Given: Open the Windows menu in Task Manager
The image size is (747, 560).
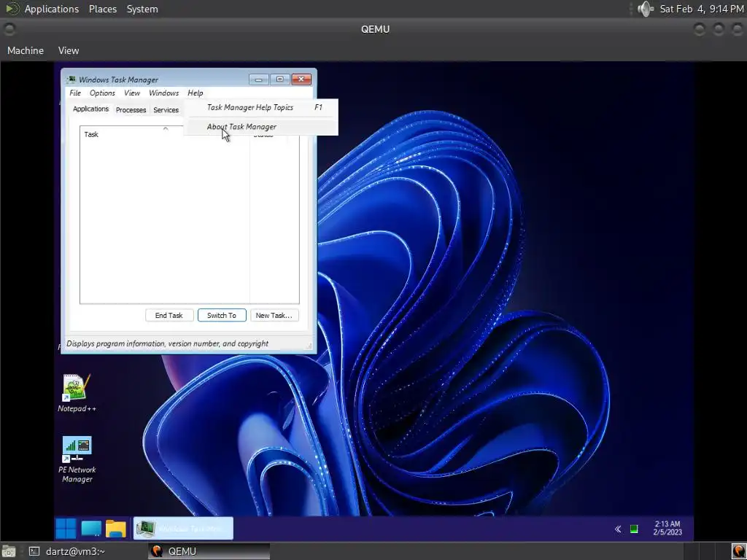Looking at the screenshot, I should (x=164, y=93).
